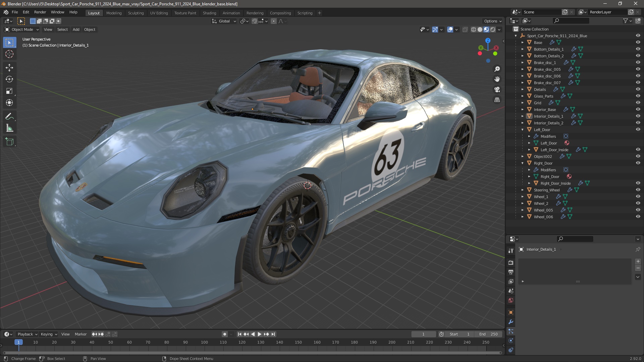Toggle the camera view icon

tap(497, 89)
